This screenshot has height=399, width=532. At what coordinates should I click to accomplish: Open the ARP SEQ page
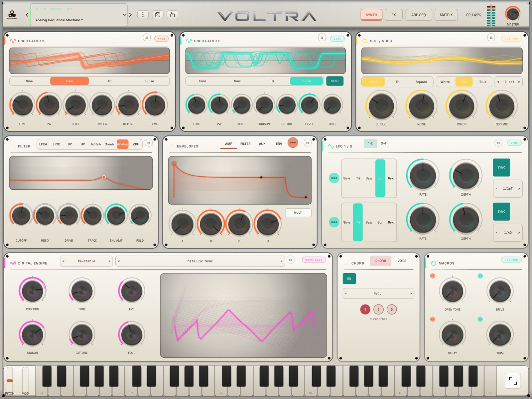tap(418, 15)
